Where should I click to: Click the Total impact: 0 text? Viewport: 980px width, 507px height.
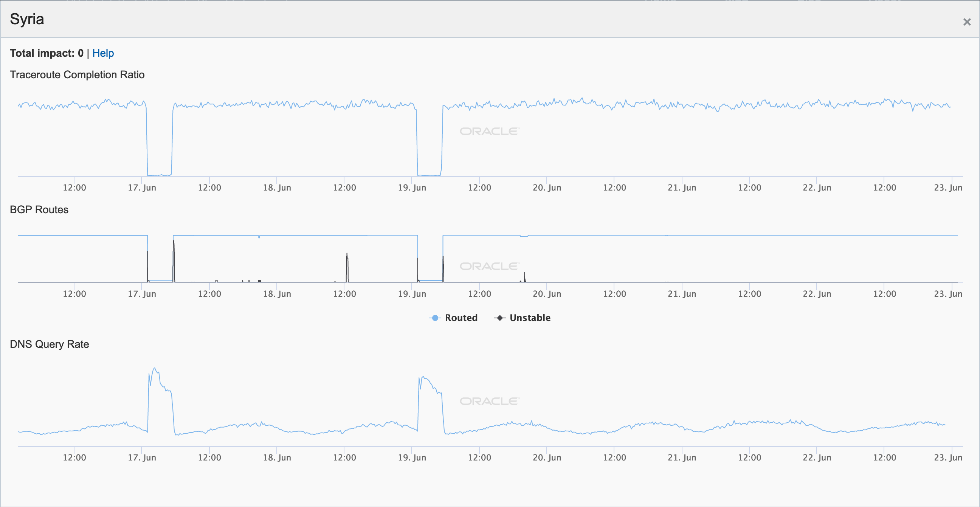[47, 53]
